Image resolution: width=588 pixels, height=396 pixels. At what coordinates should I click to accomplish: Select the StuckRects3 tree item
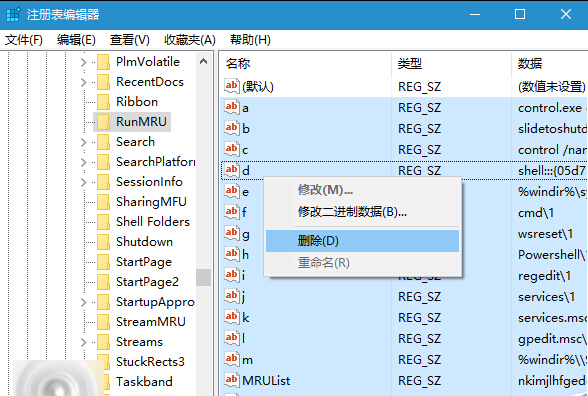(150, 362)
